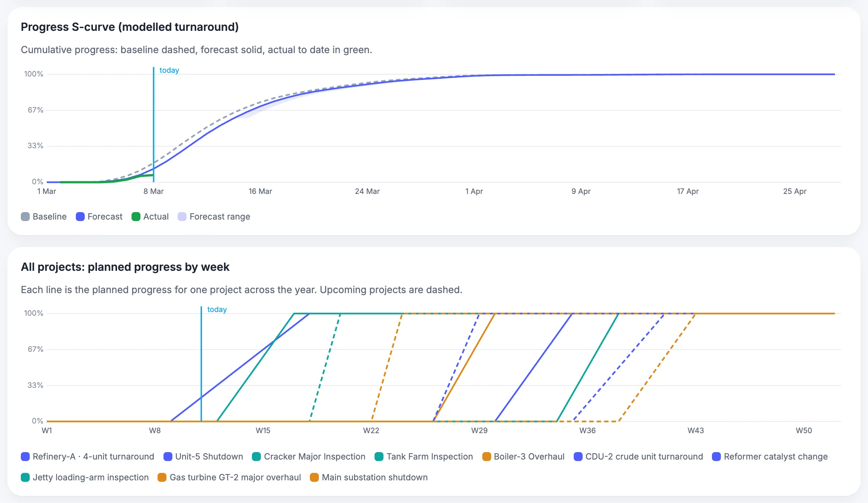Toggle the Forecast legend swatch
The height and width of the screenshot is (503, 868).
coord(80,217)
